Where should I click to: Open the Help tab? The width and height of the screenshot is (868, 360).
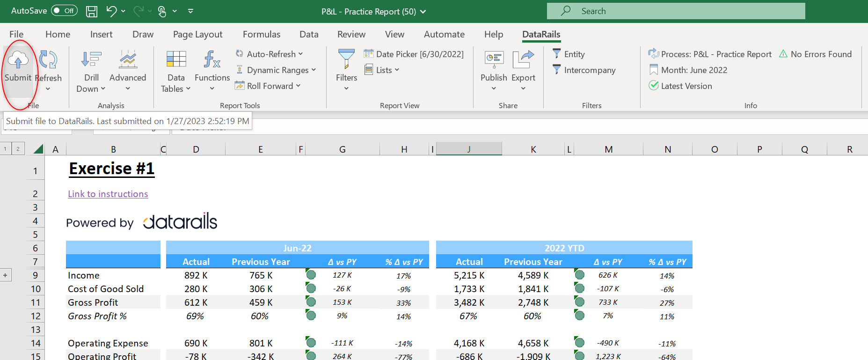pyautogui.click(x=494, y=34)
